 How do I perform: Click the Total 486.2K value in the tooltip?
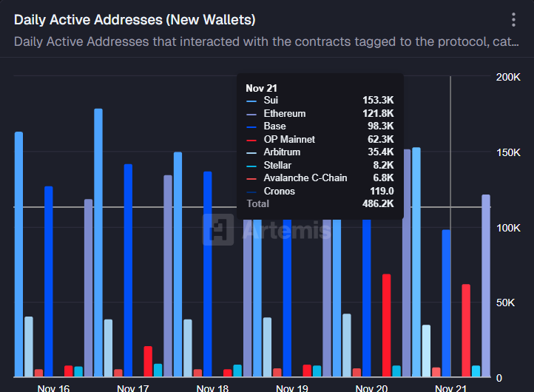pos(378,203)
